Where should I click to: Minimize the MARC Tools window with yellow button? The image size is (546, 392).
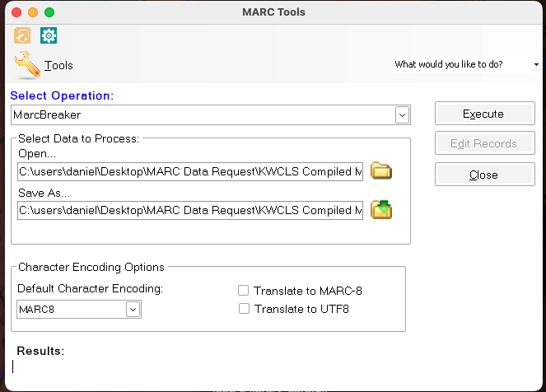(33, 12)
